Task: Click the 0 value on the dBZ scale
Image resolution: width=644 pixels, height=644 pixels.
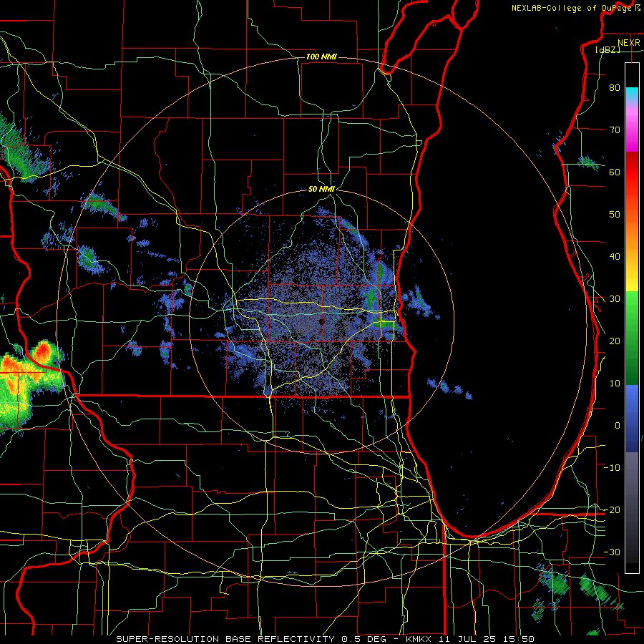Action: tap(618, 426)
